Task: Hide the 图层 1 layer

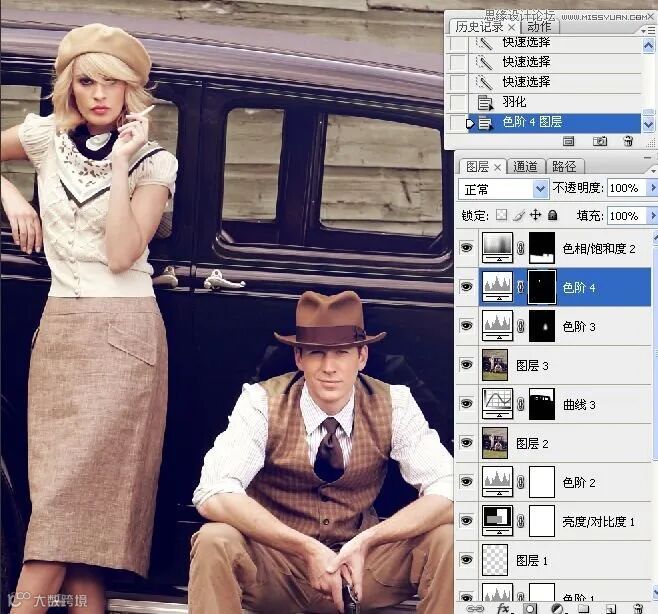Action: (466, 559)
